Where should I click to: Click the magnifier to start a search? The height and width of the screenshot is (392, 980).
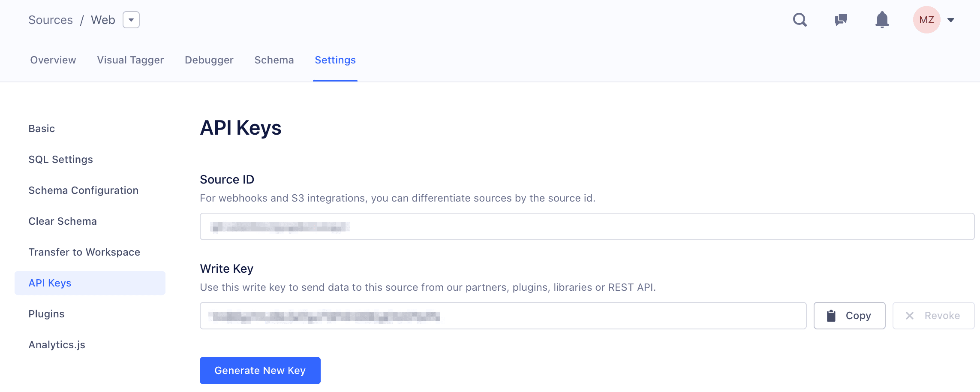tap(800, 20)
